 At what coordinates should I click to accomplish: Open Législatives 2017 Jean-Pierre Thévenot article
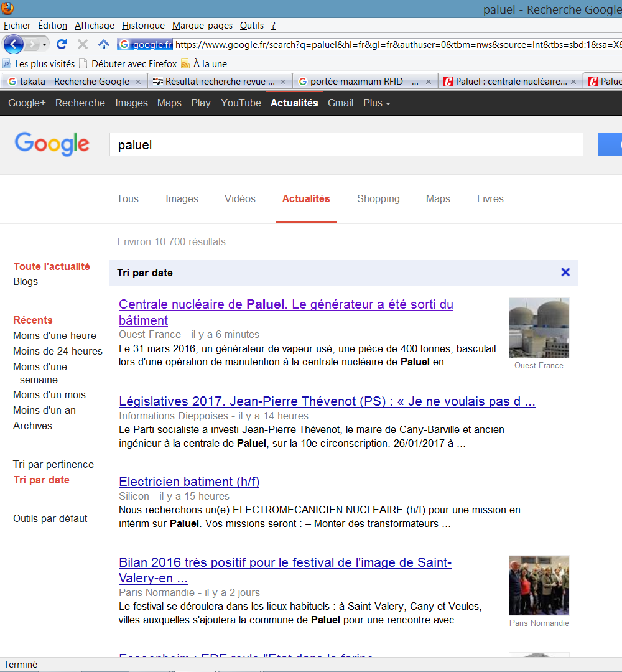tap(327, 401)
